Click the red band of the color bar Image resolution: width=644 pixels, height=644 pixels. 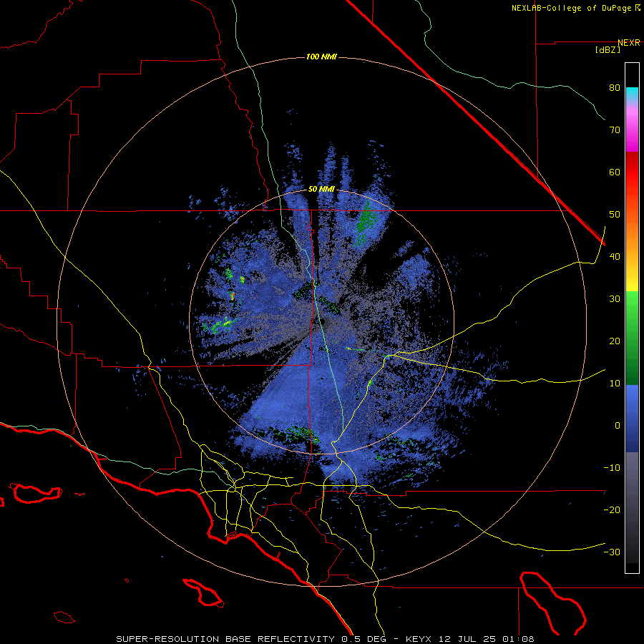coord(632,172)
